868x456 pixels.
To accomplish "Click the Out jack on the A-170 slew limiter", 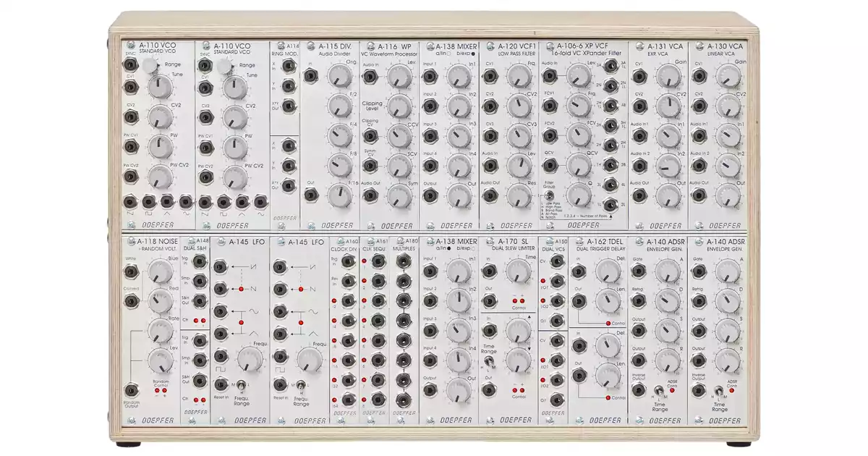I will (x=489, y=301).
